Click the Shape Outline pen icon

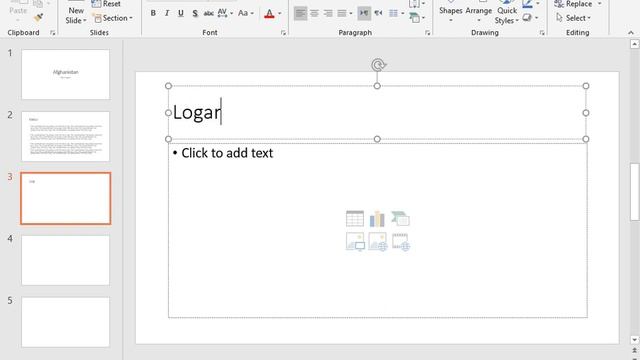point(527,4)
